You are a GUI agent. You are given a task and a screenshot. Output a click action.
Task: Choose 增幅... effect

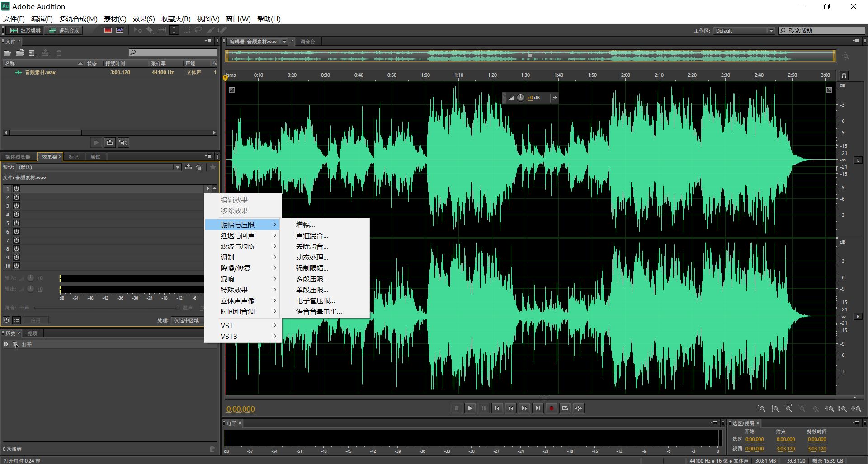coord(325,225)
